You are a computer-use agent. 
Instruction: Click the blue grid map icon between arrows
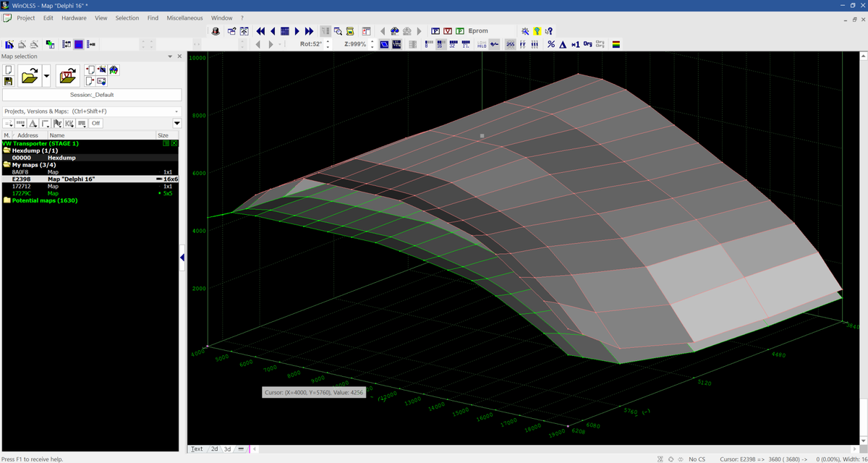tap(285, 31)
